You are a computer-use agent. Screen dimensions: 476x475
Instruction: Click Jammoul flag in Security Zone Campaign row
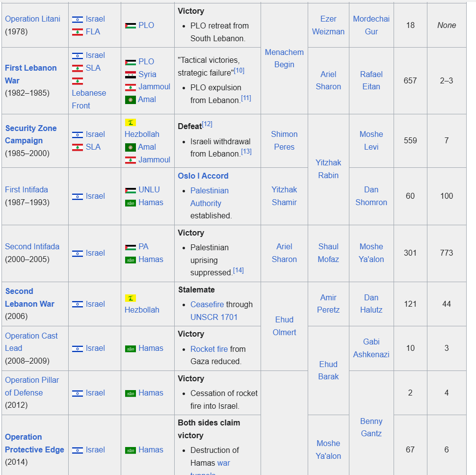pos(130,160)
